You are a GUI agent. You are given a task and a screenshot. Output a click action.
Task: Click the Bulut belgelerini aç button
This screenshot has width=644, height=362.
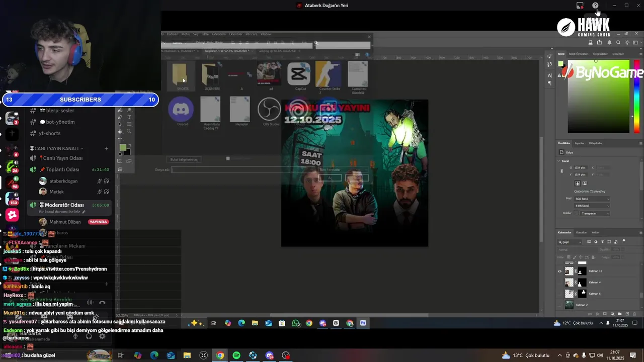coord(184,159)
